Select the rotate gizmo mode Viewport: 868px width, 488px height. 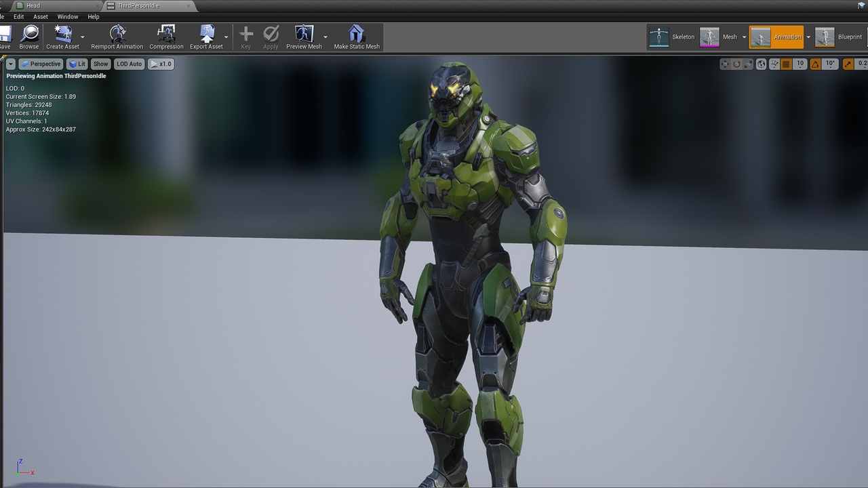click(736, 64)
